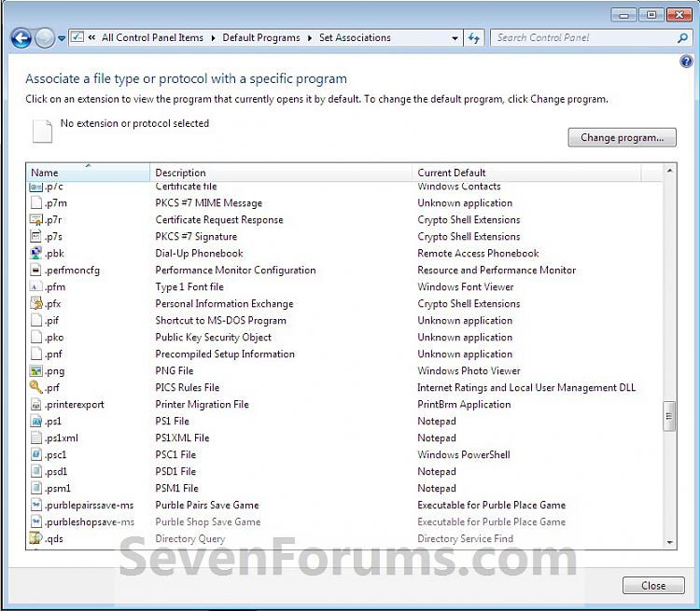Click "Windows Font Viewer" default
Viewport: 700px width, 611px height.
[x=466, y=287]
